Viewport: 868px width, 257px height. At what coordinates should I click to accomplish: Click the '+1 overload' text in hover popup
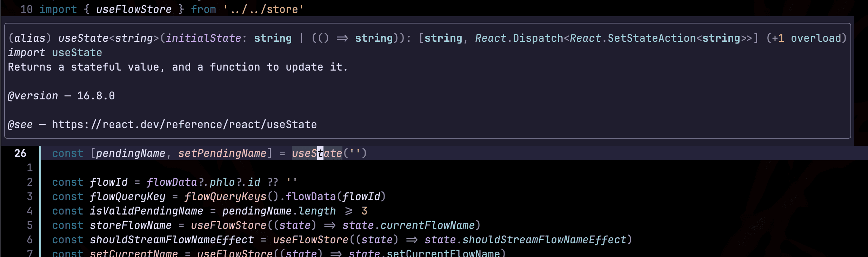(807, 38)
